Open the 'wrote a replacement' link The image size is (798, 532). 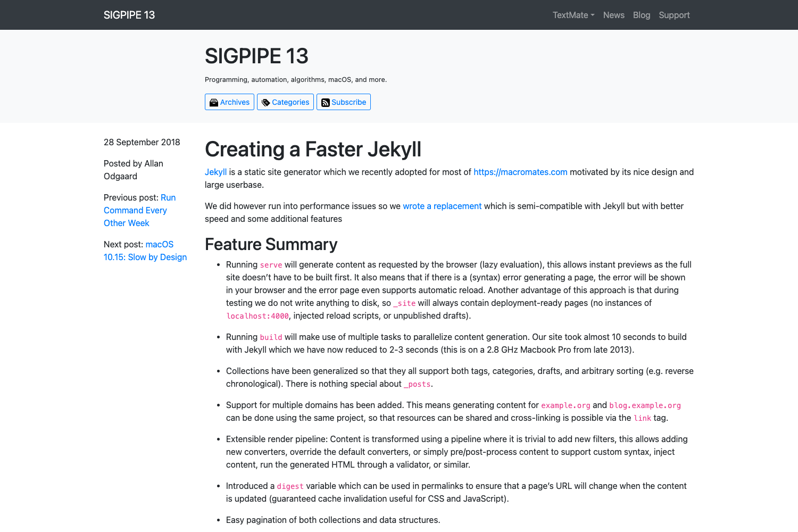pyautogui.click(x=442, y=206)
